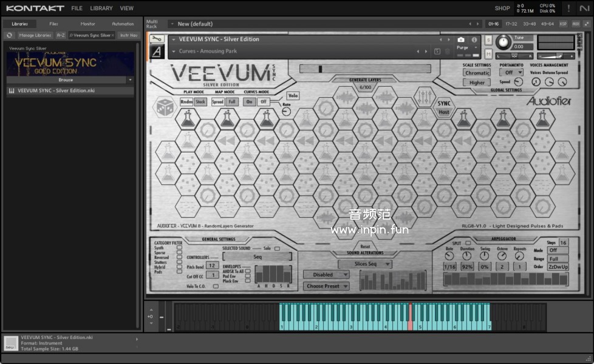Click the camera snapshot icon
This screenshot has width=594, height=364.
point(460,39)
